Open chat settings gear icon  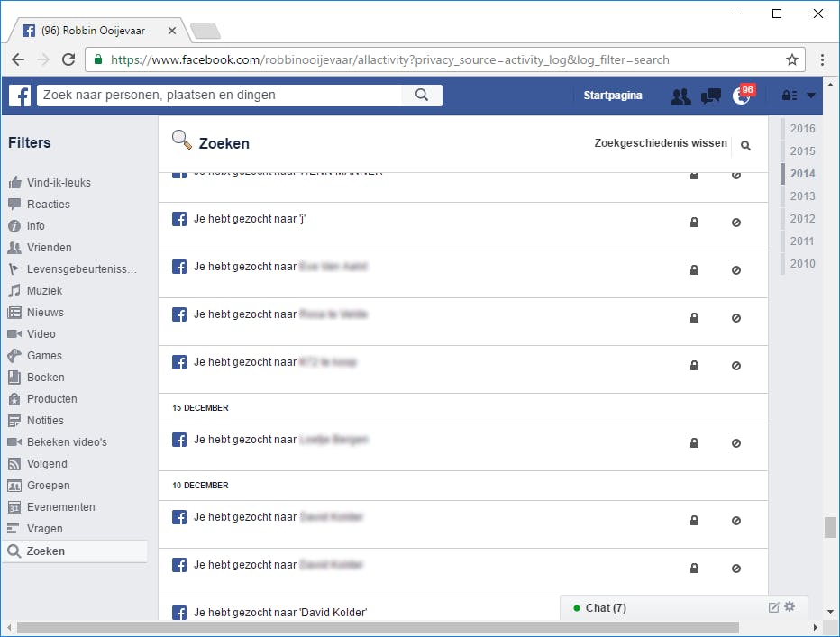coord(790,606)
